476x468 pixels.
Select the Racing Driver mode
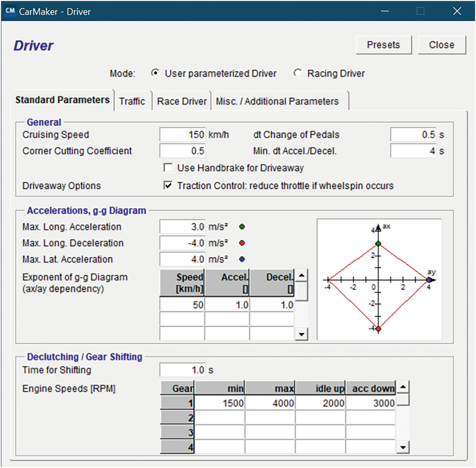[298, 73]
